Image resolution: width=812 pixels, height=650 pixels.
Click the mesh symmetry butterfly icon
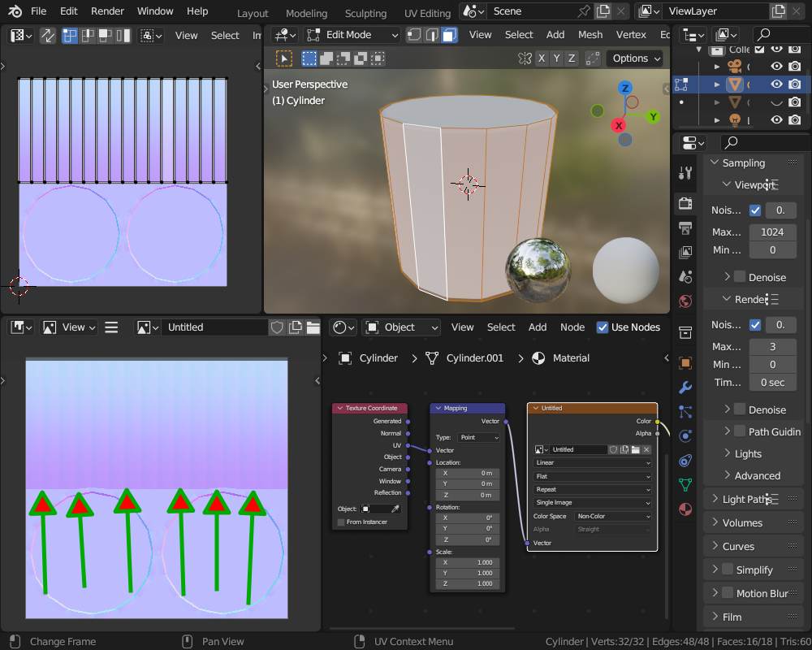pyautogui.click(x=525, y=58)
